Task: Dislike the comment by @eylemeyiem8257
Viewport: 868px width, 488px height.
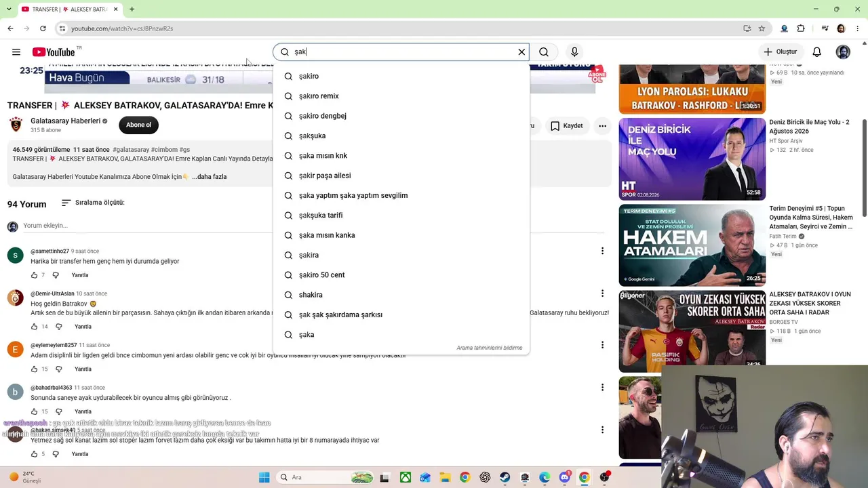Action: point(58,369)
